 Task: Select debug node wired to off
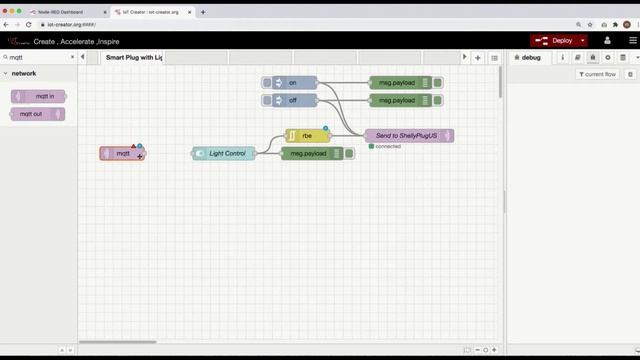(400, 100)
